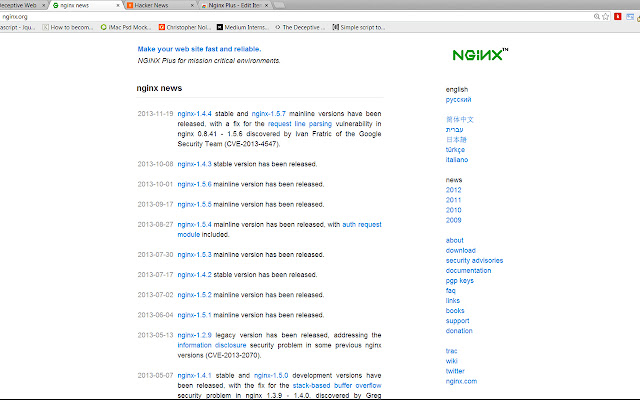Open the nginx-1.2.9 release link
The image size is (640, 400).
tap(194, 335)
